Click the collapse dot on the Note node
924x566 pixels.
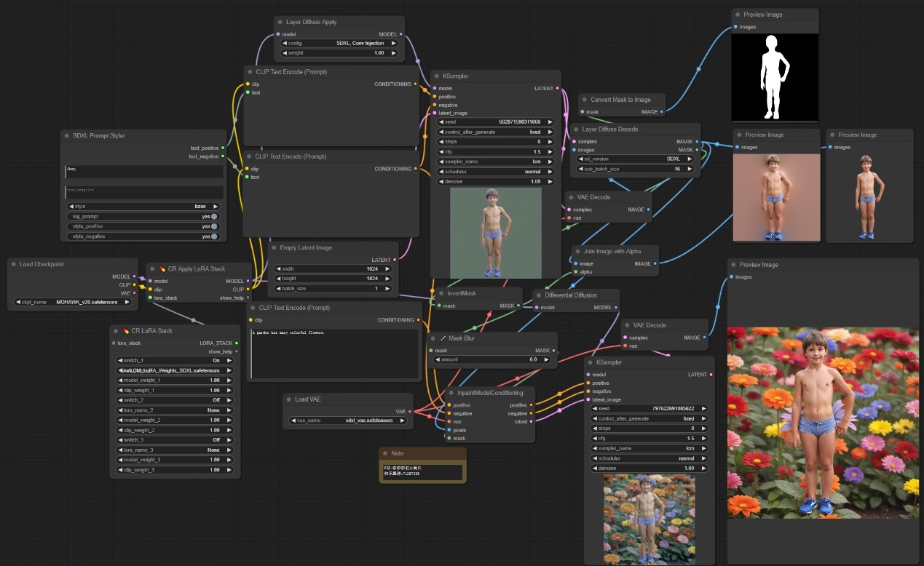tap(385, 453)
